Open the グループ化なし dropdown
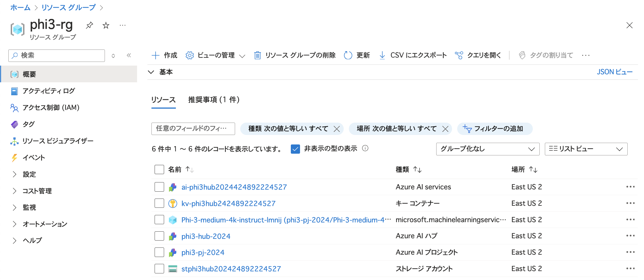Screen dimensions: 644x280 [x=488, y=149]
